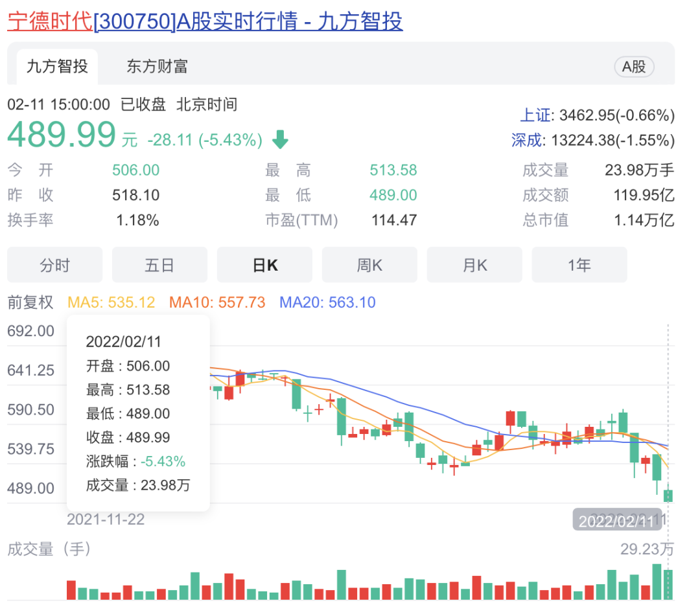The height and width of the screenshot is (614, 700).
Task: Click tooltip 涨跌幅：-5.43% row
Action: pos(135,461)
